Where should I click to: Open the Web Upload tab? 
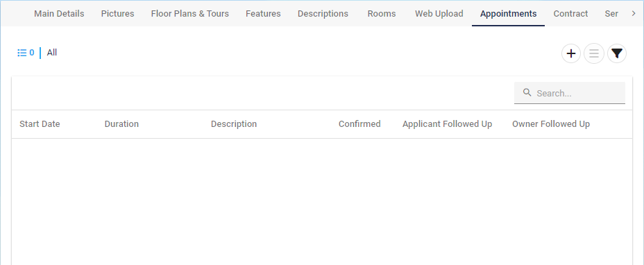(439, 14)
